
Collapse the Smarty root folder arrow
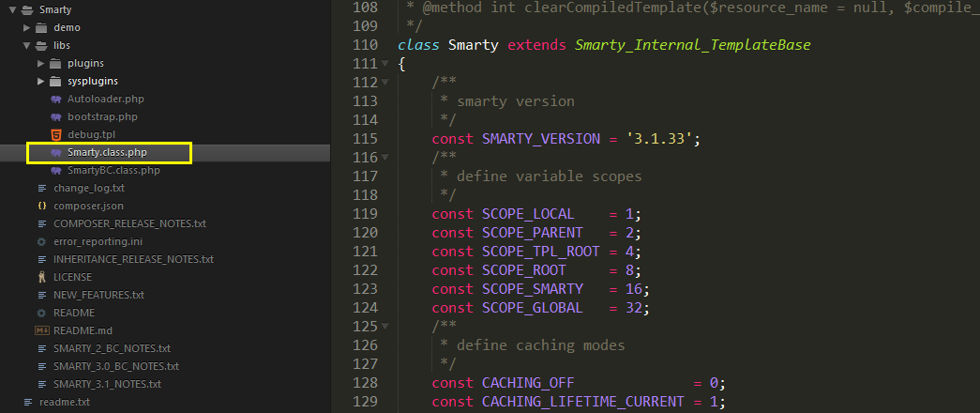(x=12, y=10)
